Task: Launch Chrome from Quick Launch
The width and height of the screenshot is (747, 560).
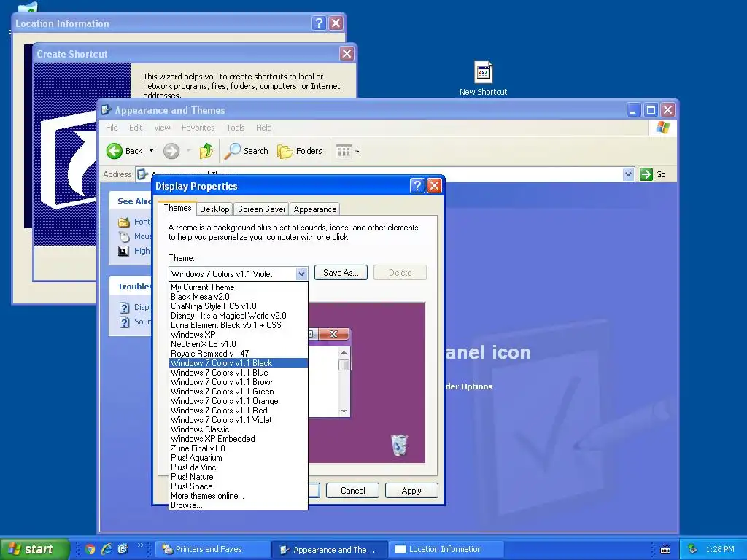Action: pos(90,549)
